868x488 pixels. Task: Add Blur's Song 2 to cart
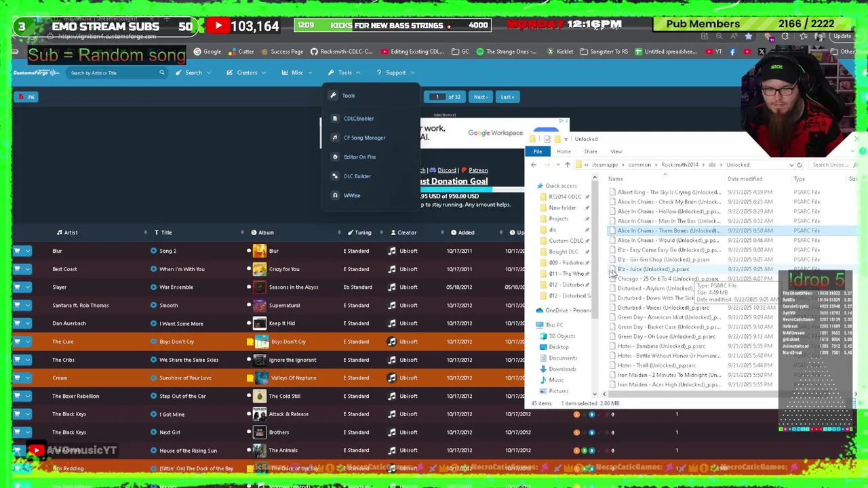[17, 251]
